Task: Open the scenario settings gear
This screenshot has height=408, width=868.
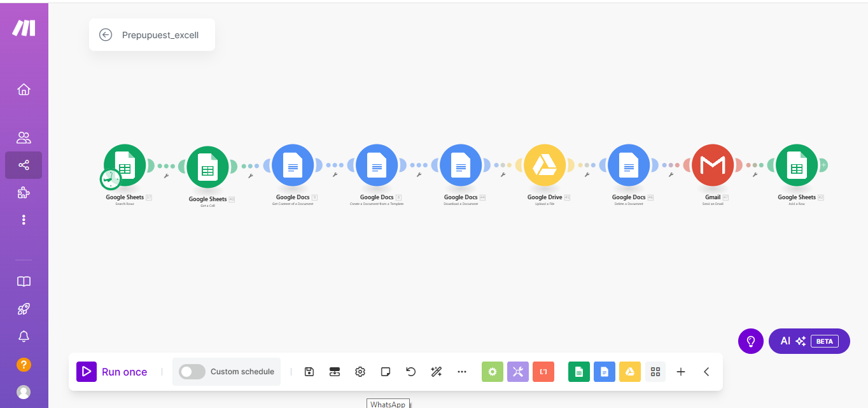Action: (x=360, y=372)
